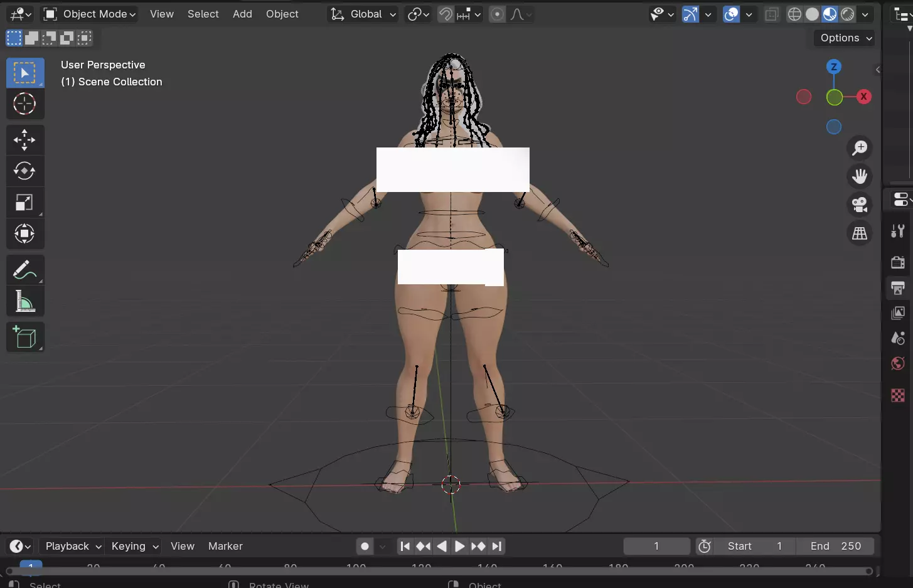
Task: Jump to the end frame
Action: 497,547
